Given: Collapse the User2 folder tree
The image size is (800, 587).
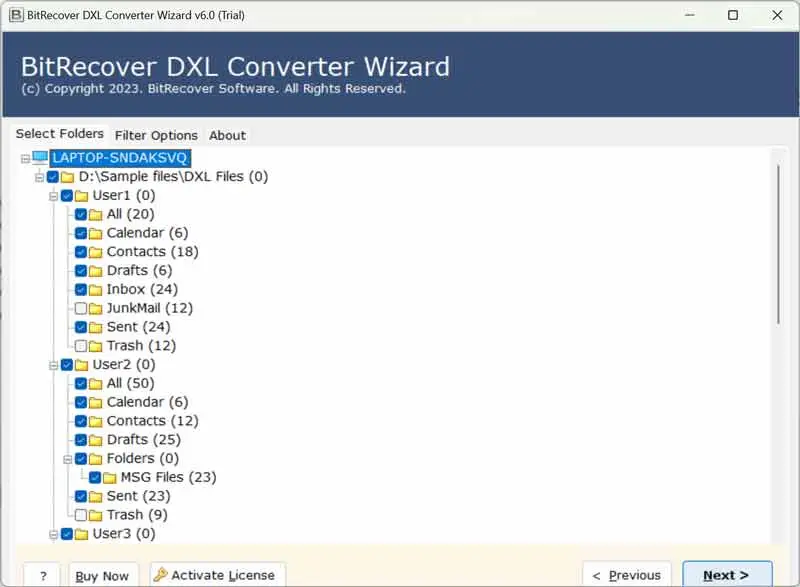Looking at the screenshot, I should [x=53, y=365].
